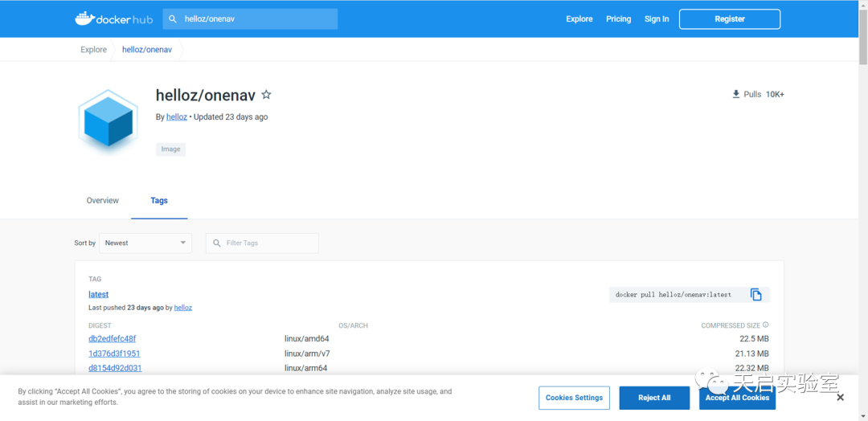Click the docker pull helloz/onenav:latest text
This screenshot has width=868, height=421.
tap(674, 295)
